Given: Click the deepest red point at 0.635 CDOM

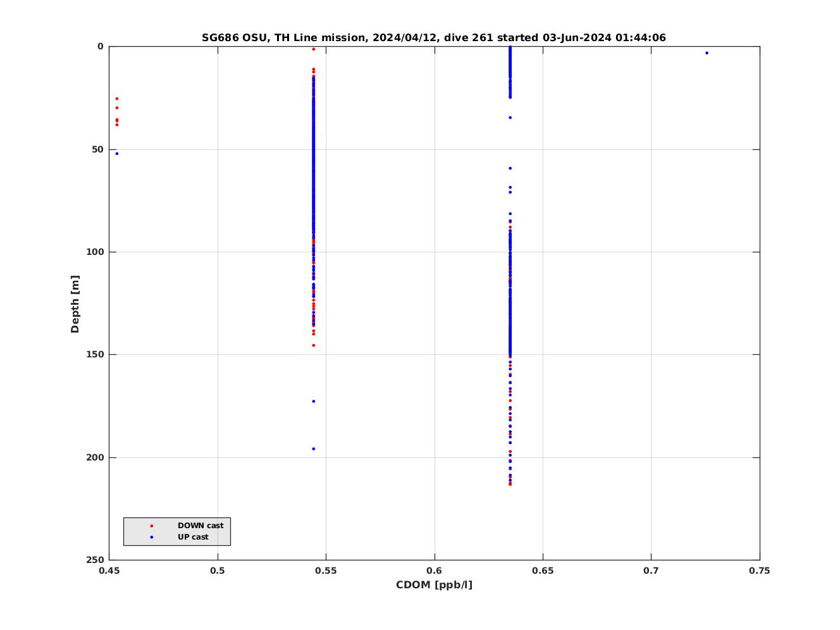Looking at the screenshot, I should (510, 484).
